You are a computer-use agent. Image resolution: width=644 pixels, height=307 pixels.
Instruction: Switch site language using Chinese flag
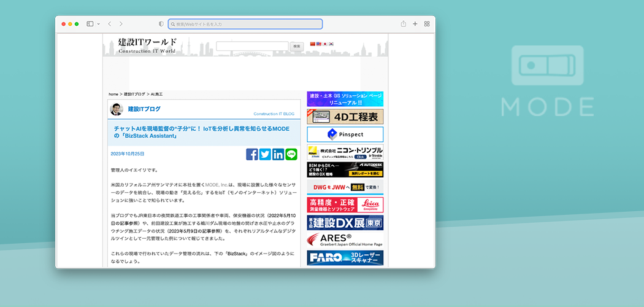[313, 44]
